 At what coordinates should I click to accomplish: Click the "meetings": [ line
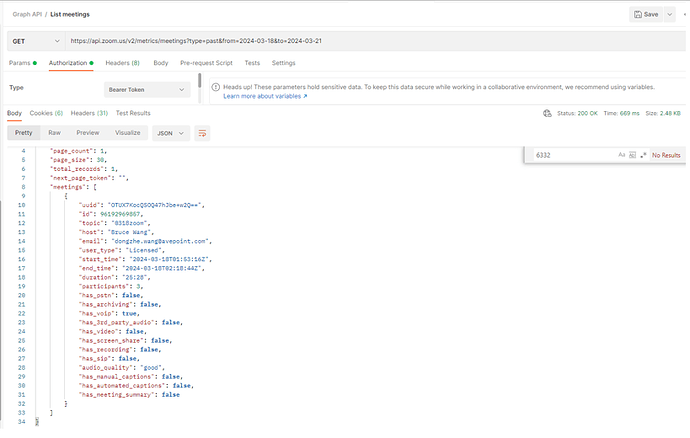(73, 187)
